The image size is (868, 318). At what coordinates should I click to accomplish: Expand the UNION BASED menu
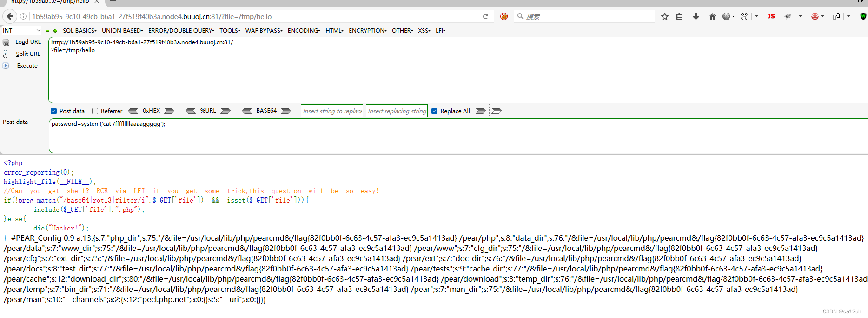(123, 31)
